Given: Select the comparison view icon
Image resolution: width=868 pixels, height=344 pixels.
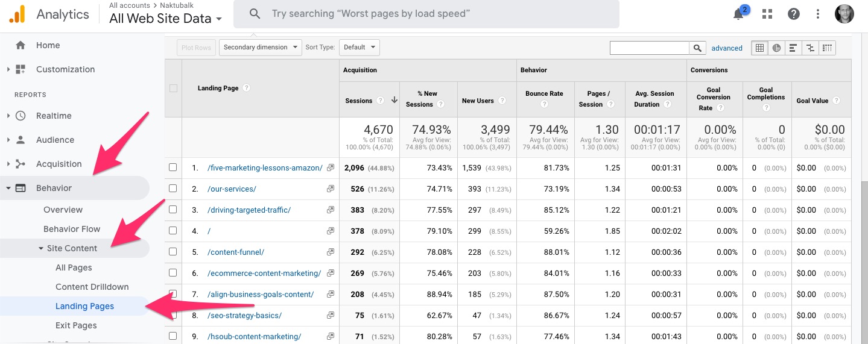Looking at the screenshot, I should (810, 48).
